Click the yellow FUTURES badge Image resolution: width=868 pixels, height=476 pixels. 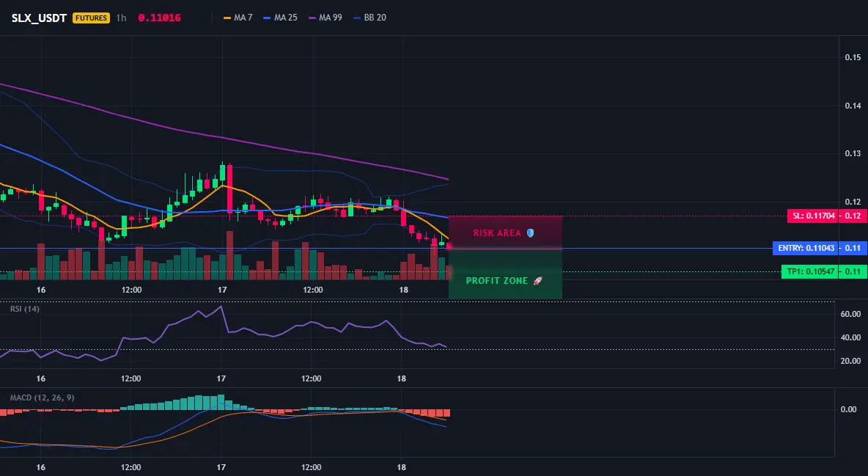tap(92, 18)
